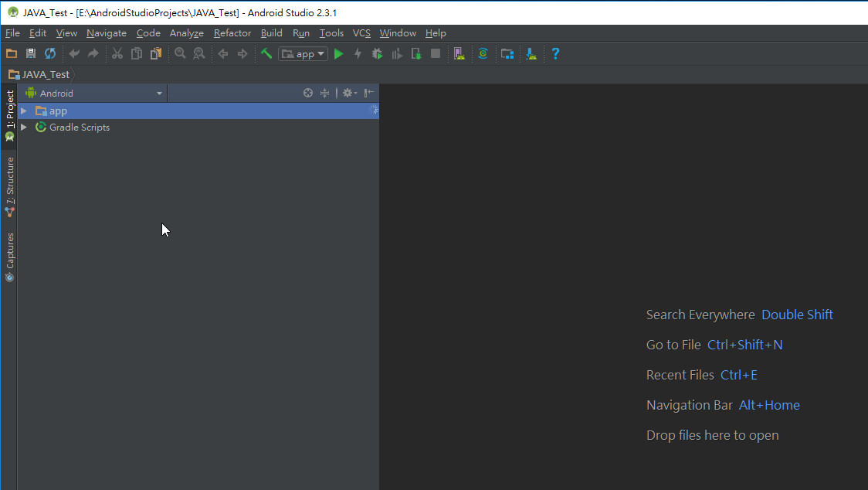Screen dimensions: 868x490
Task: Open Replace with the magnifier-A icon
Action: tap(198, 54)
